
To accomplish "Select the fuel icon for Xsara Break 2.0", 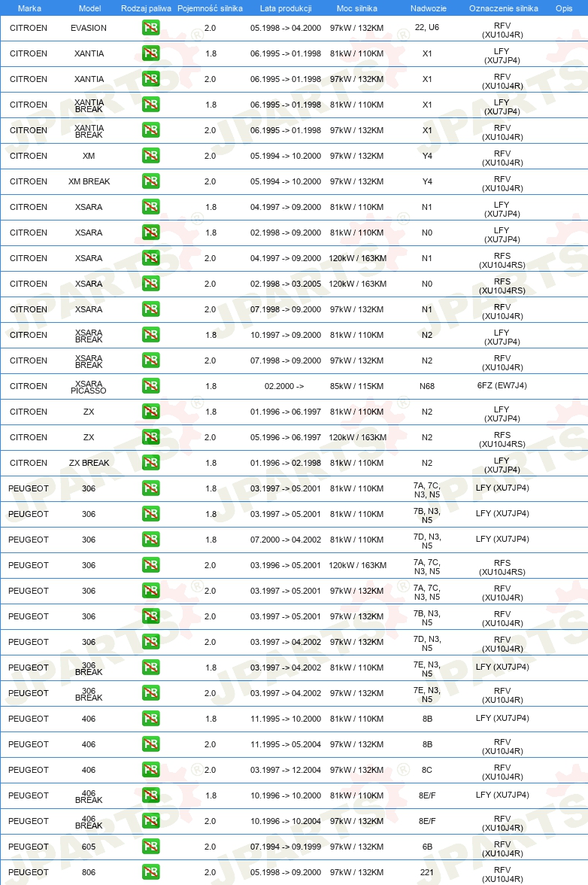I will pyautogui.click(x=150, y=360).
